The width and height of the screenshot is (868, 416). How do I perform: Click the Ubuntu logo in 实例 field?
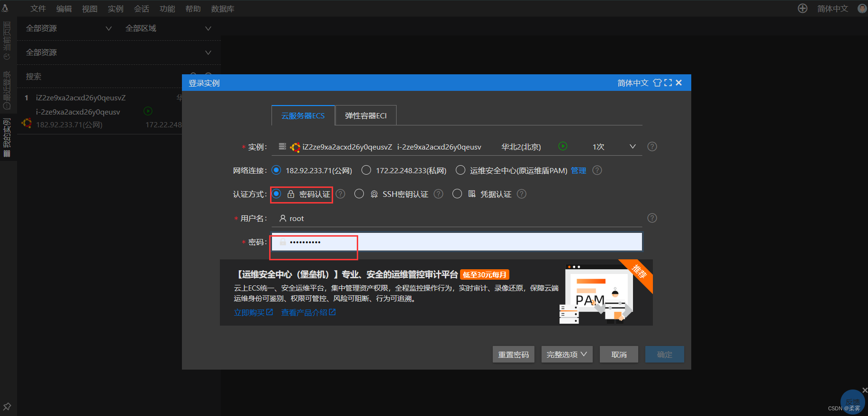tap(295, 148)
